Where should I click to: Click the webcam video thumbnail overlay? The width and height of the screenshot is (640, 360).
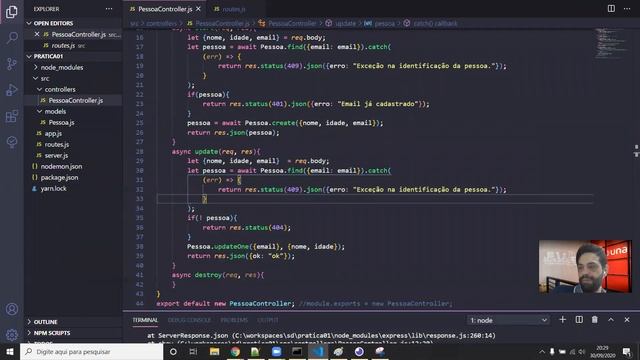pos(585,266)
